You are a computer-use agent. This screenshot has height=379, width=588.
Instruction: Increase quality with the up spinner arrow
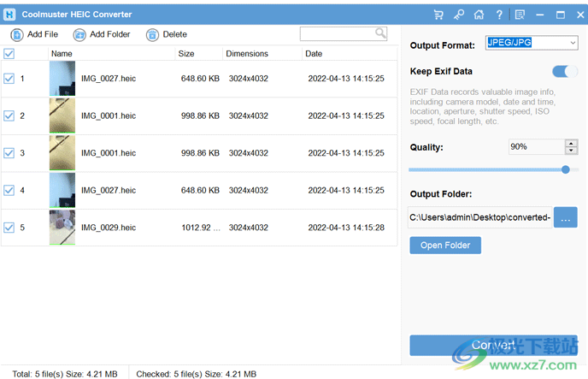click(571, 144)
